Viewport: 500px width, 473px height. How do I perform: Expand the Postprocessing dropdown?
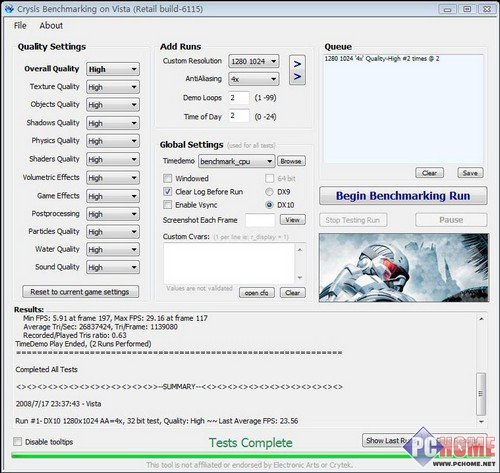coord(113,214)
